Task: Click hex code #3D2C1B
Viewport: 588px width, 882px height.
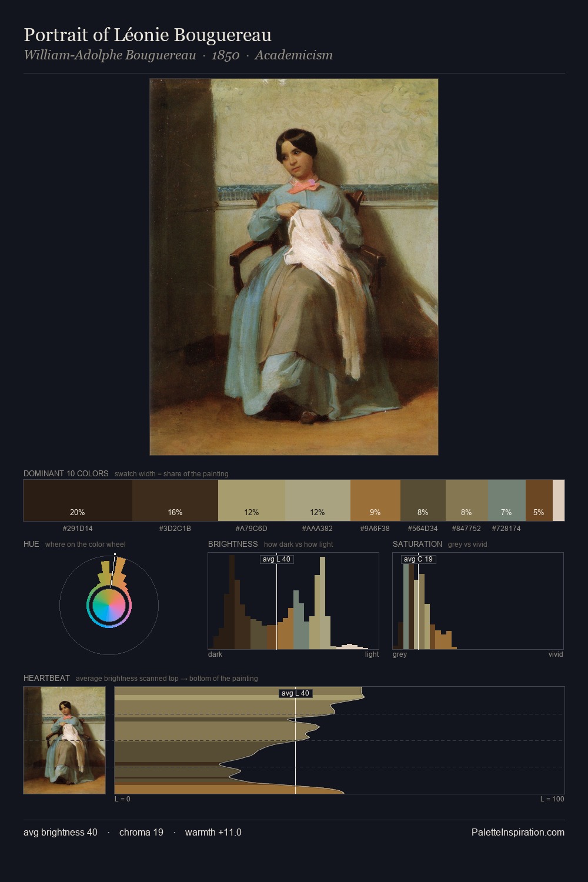Action: (x=175, y=529)
